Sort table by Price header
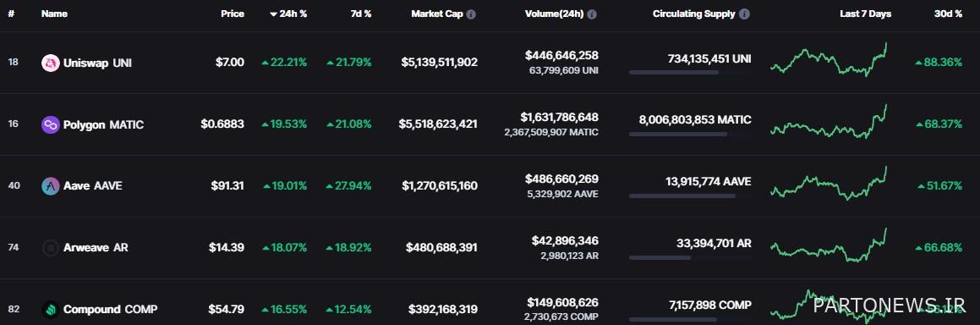This screenshot has width=980, height=325. [x=233, y=14]
